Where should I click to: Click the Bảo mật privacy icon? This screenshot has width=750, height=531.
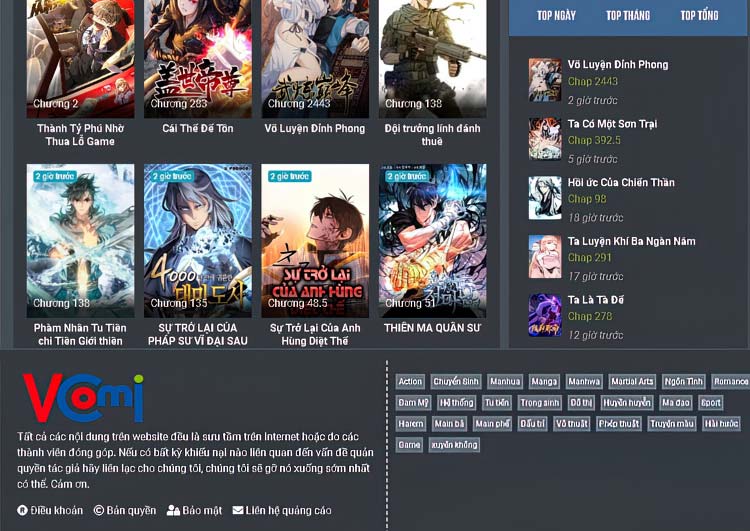[173, 510]
